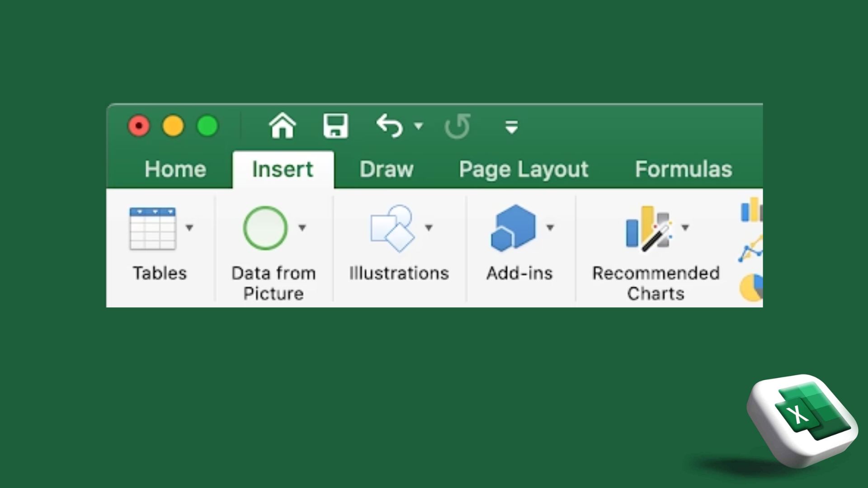Click the Tables grid icon
This screenshot has height=488, width=868.
pos(153,228)
